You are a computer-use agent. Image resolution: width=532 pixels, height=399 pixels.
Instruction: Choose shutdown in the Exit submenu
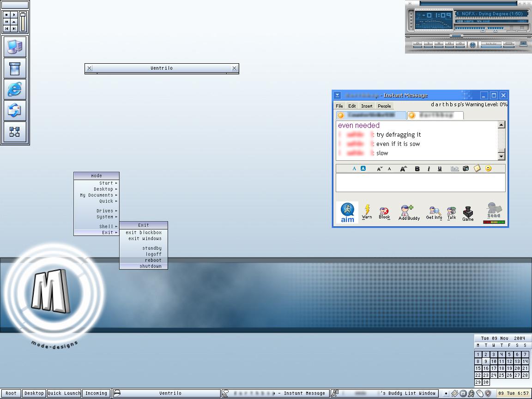[144, 266]
